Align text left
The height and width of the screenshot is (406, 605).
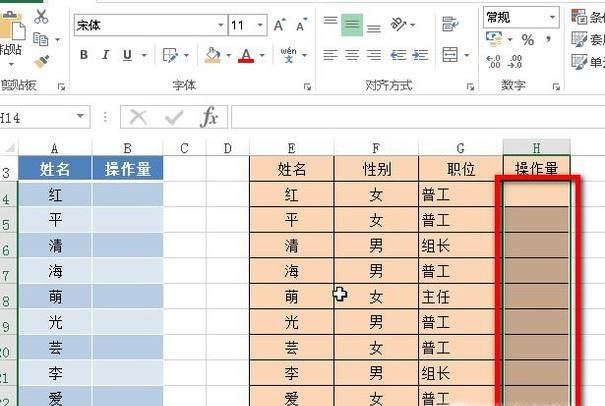click(330, 55)
